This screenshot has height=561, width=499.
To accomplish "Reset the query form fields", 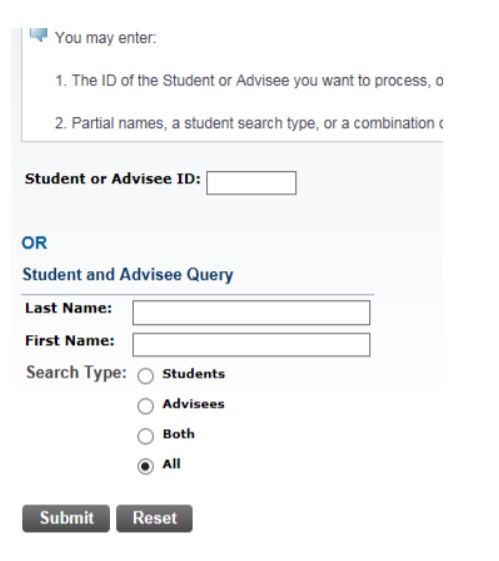I will tap(154, 518).
